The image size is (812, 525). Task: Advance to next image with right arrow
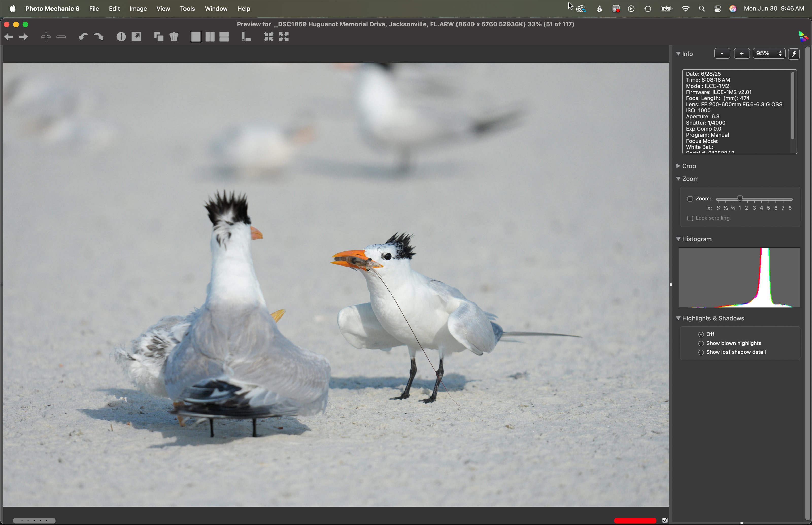pos(24,37)
